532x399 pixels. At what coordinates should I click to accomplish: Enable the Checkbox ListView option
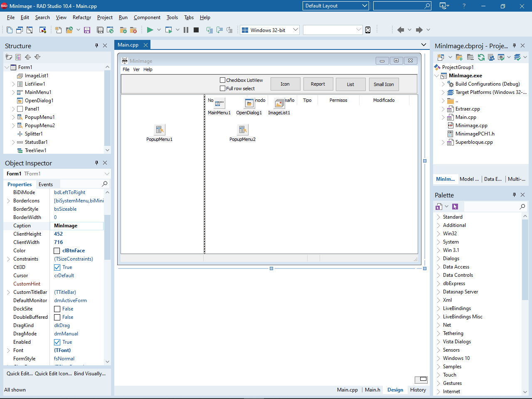(223, 80)
